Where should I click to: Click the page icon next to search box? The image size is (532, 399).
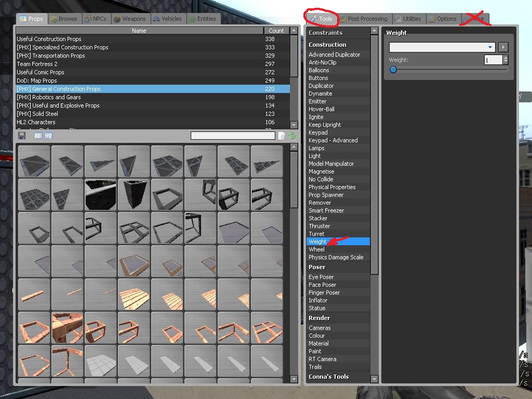point(282,136)
